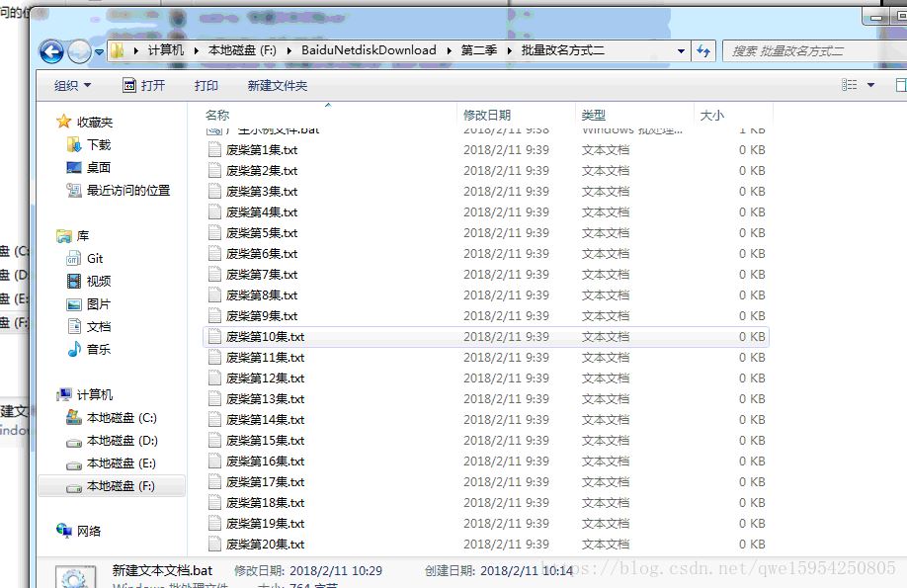Select file icon of 废柴第9集.txt
907x588 pixels.
[214, 316]
